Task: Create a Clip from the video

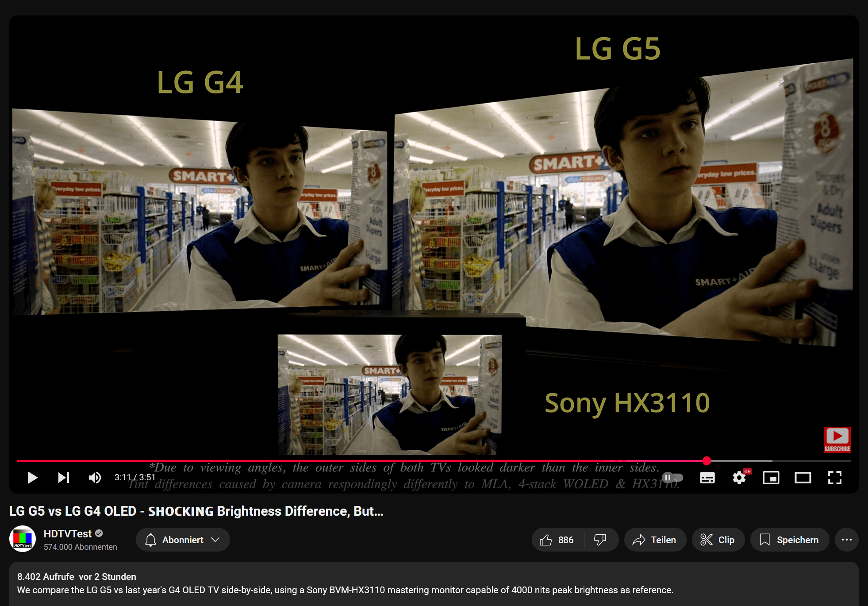Action: point(718,540)
